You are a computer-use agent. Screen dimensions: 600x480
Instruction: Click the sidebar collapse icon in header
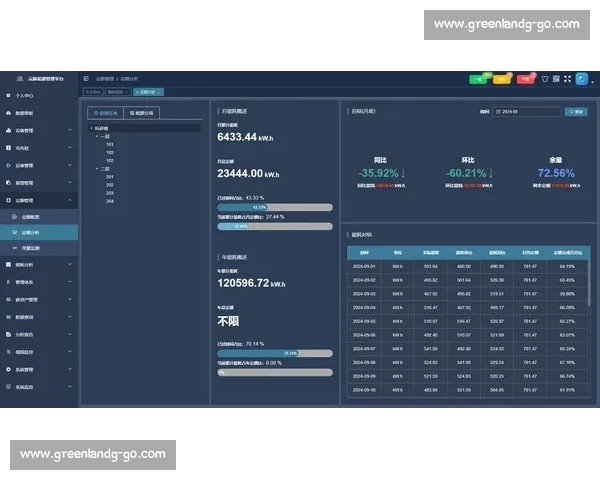tap(86, 78)
